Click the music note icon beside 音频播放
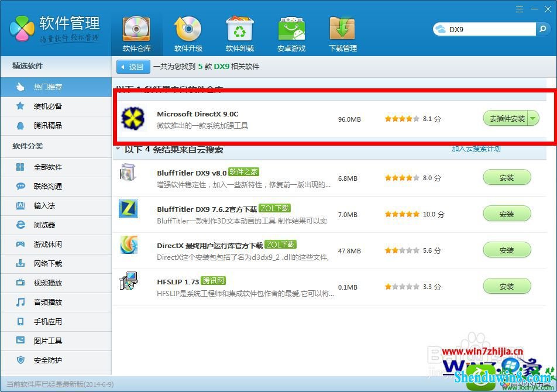This screenshot has width=557, height=392. 20,302
